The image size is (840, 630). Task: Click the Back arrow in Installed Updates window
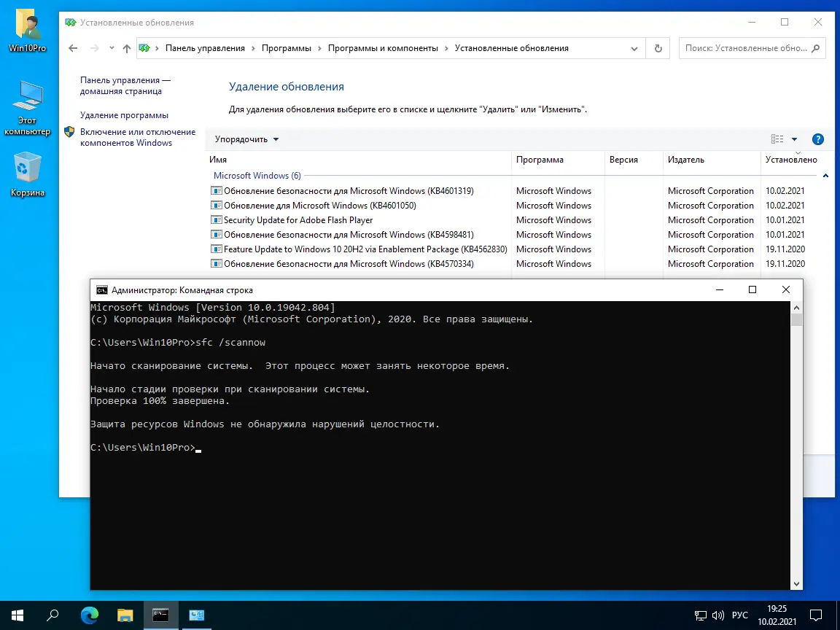[73, 48]
